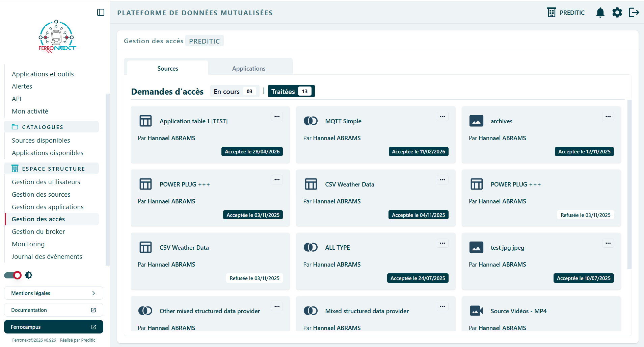The width and height of the screenshot is (644, 347).
Task: Click the Source Vidéos - MP4 title
Action: [x=518, y=311]
